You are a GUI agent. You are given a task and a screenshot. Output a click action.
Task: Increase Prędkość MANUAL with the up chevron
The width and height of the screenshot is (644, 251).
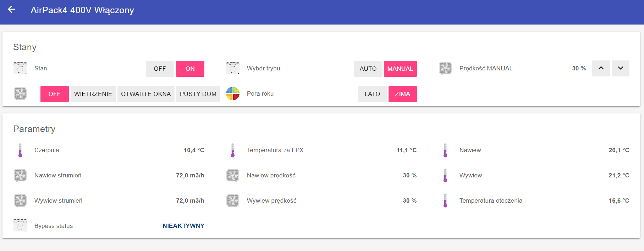(x=601, y=68)
